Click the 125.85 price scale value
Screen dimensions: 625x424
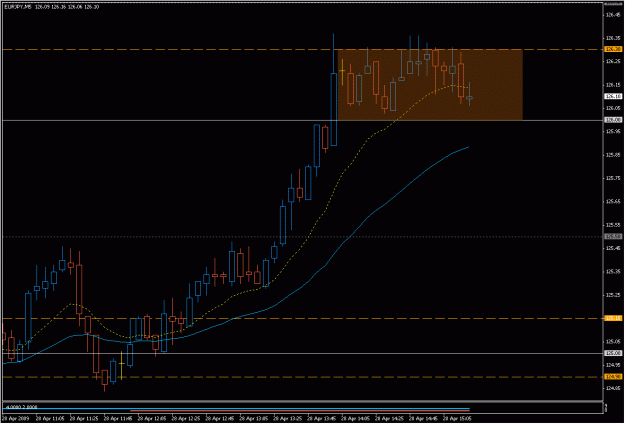point(614,155)
